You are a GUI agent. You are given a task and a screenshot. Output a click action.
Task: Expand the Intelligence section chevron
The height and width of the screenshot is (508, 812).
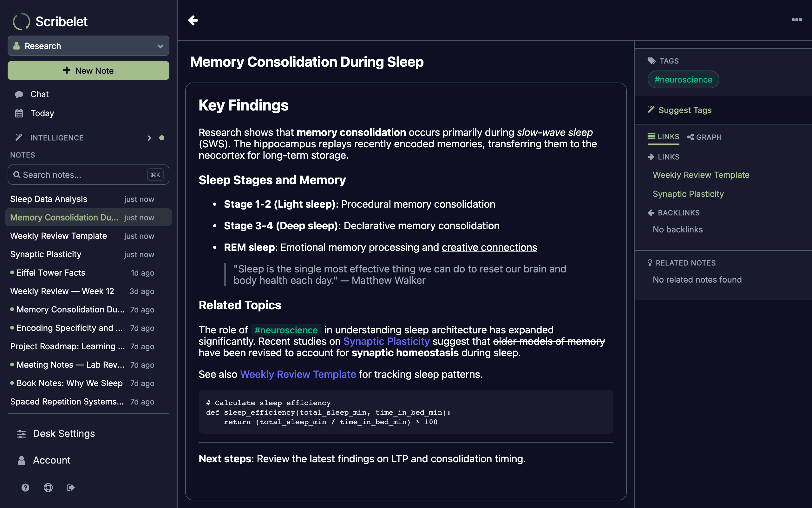pos(149,138)
